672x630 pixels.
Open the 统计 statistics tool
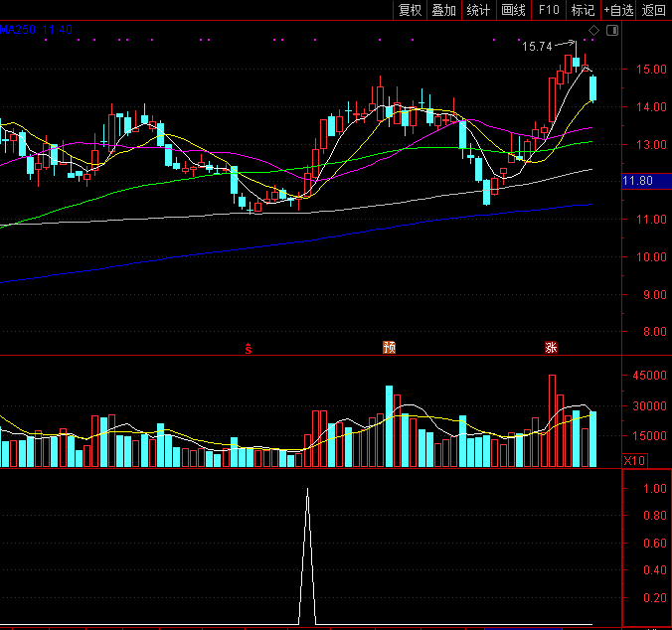(478, 10)
